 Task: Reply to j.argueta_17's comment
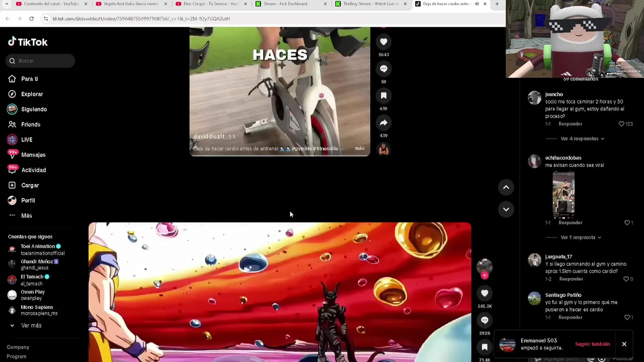pyautogui.click(x=571, y=279)
